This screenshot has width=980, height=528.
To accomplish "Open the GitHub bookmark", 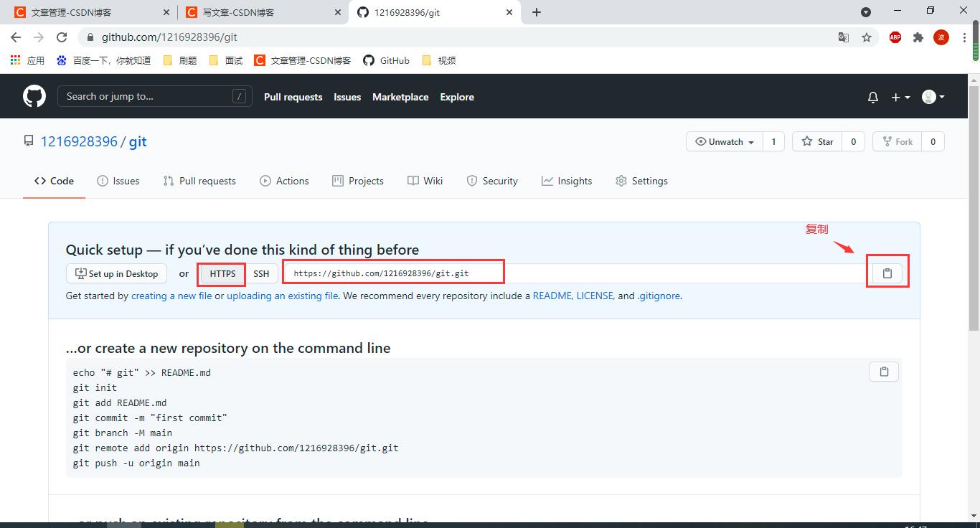I will click(386, 60).
